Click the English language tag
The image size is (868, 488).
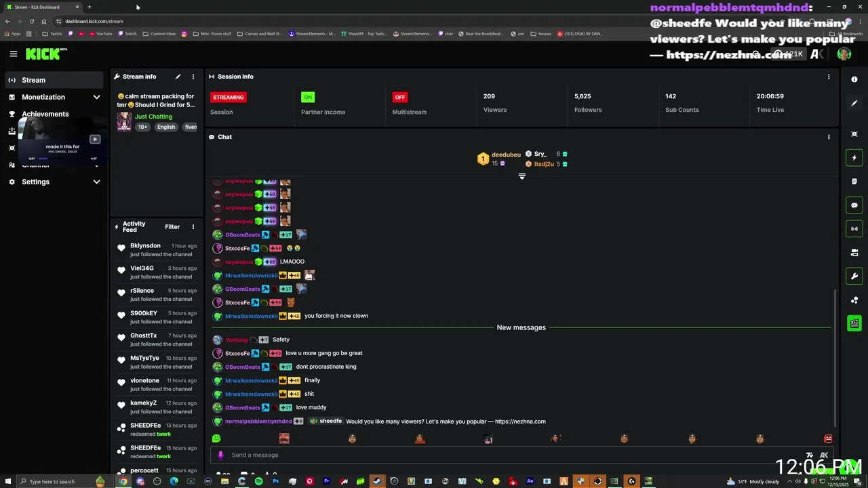(x=166, y=127)
